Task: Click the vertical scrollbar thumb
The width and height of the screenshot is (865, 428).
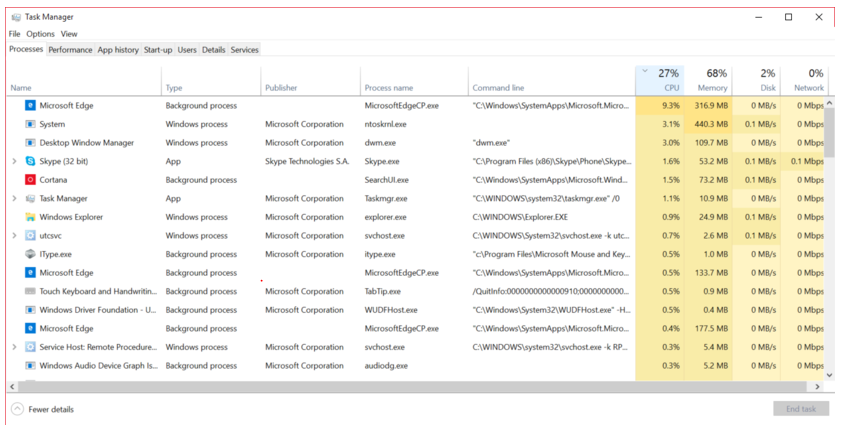Action: 830,132
